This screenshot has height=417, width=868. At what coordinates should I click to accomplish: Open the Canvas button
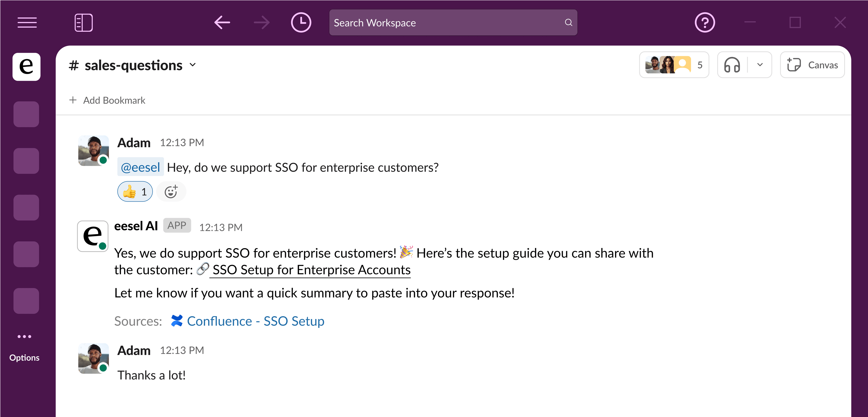[x=812, y=65]
